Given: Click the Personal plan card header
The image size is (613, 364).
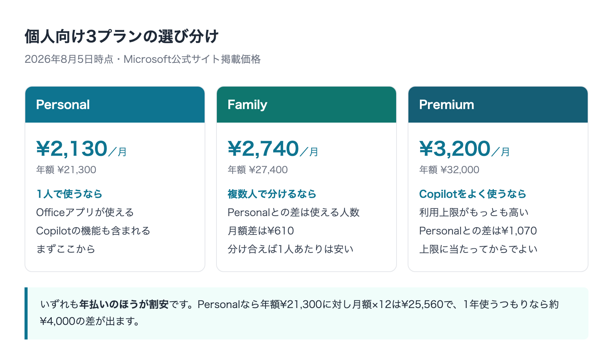Looking at the screenshot, I should (x=115, y=105).
